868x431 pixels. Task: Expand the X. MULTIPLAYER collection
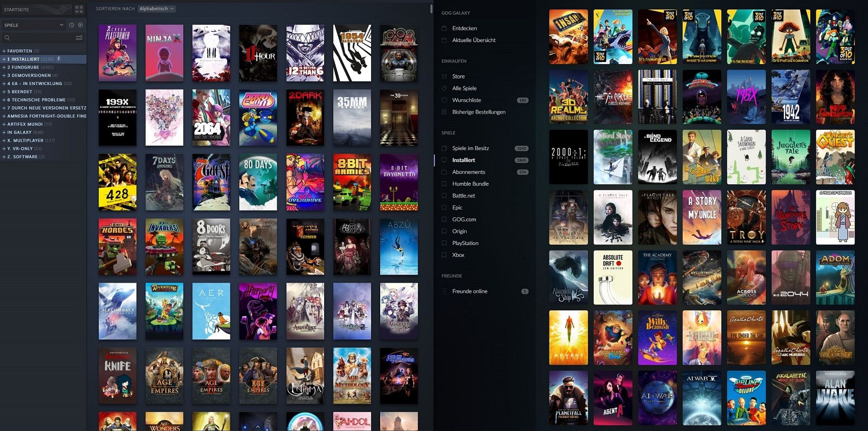click(4, 141)
